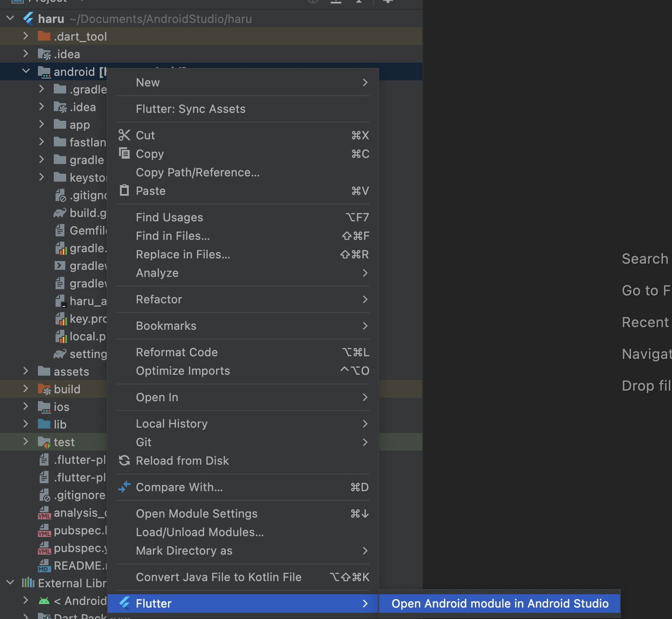
Task: Choose Find in Files... option
Action: click(243, 236)
